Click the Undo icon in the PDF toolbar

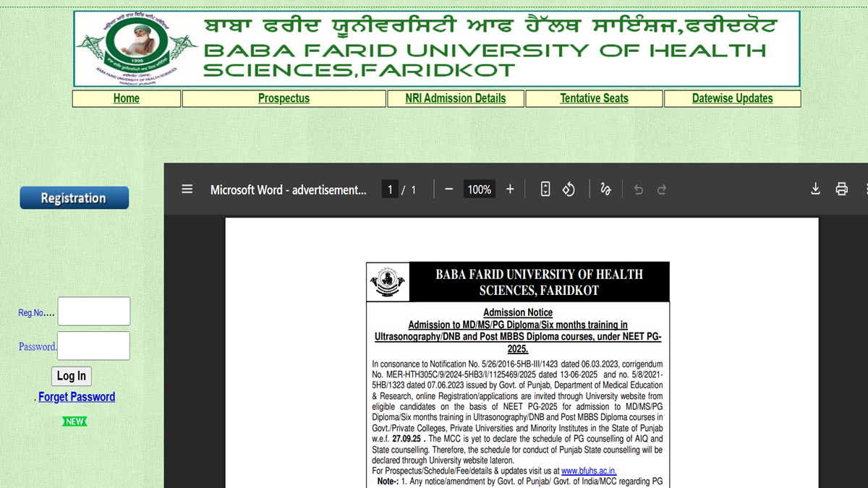click(x=638, y=189)
